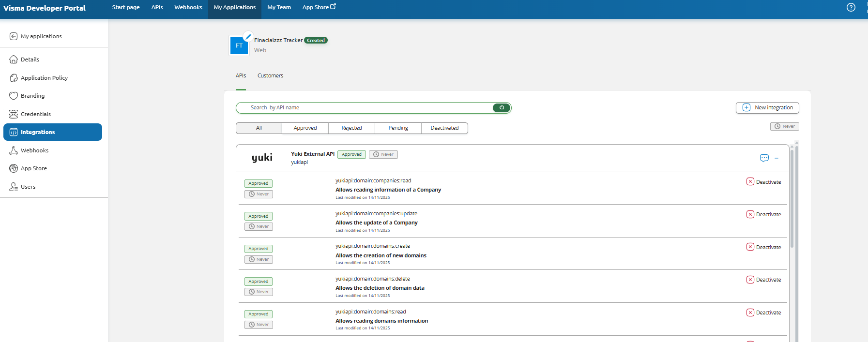The width and height of the screenshot is (868, 342).
Task: Open Application Policy in the sidebar
Action: pos(44,78)
